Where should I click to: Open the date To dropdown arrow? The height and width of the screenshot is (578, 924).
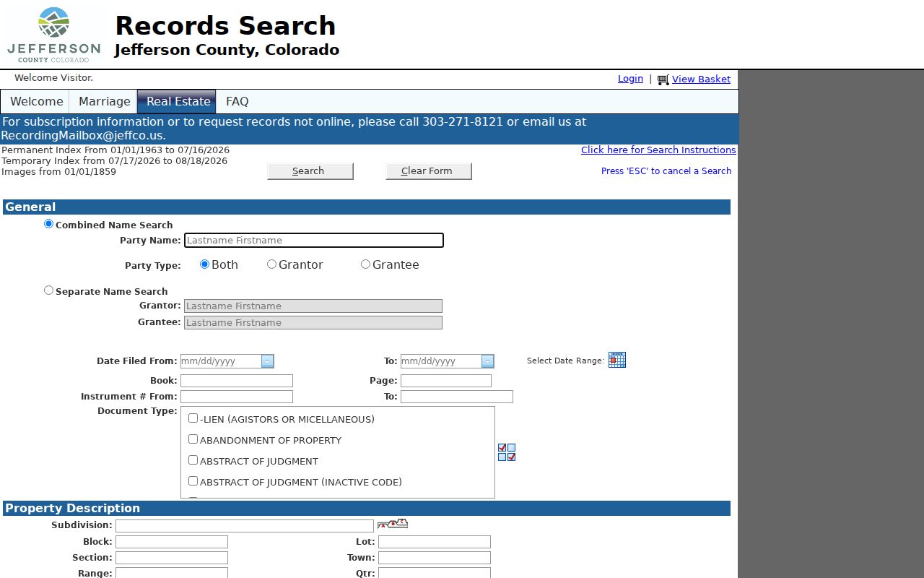click(x=488, y=361)
